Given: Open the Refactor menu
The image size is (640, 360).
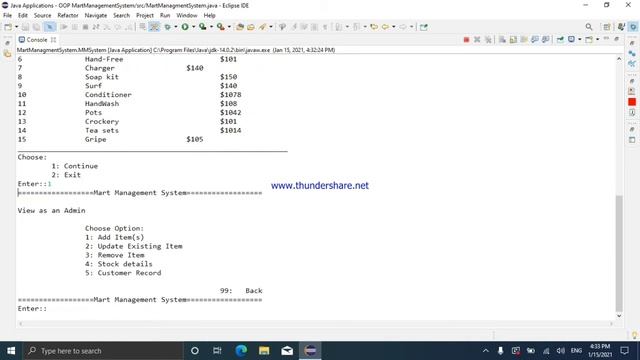Looking at the screenshot, I should point(68,16).
